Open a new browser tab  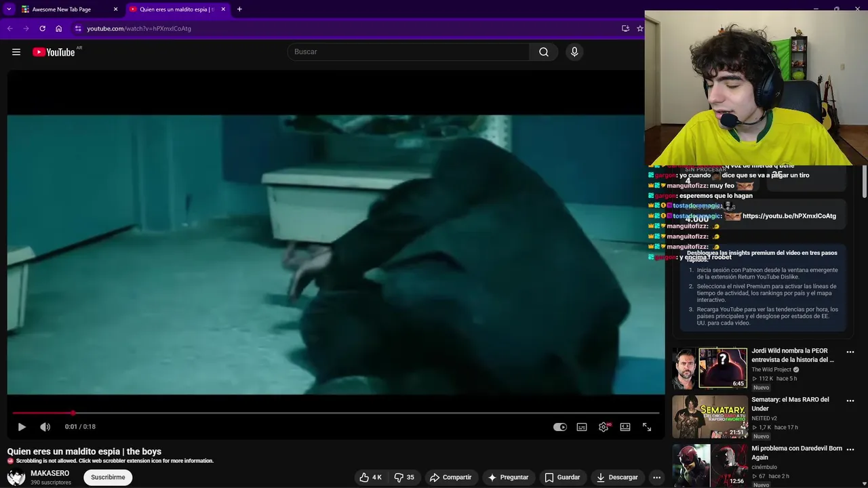[239, 9]
